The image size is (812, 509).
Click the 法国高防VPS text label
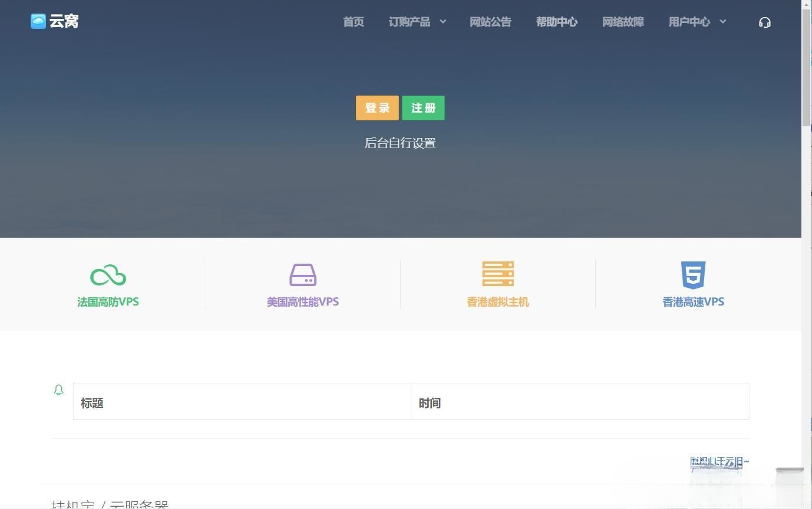point(108,301)
